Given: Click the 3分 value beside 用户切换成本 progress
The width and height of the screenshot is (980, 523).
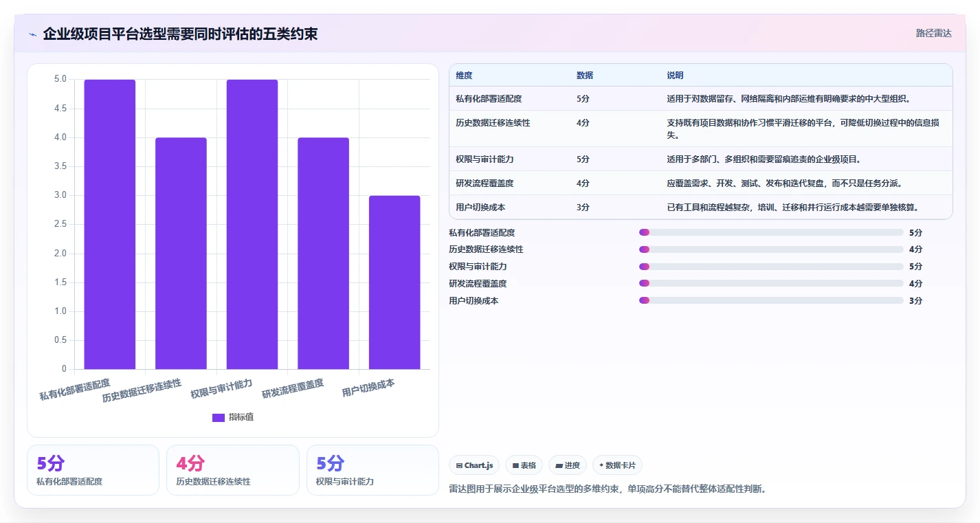Looking at the screenshot, I should click(x=915, y=301).
